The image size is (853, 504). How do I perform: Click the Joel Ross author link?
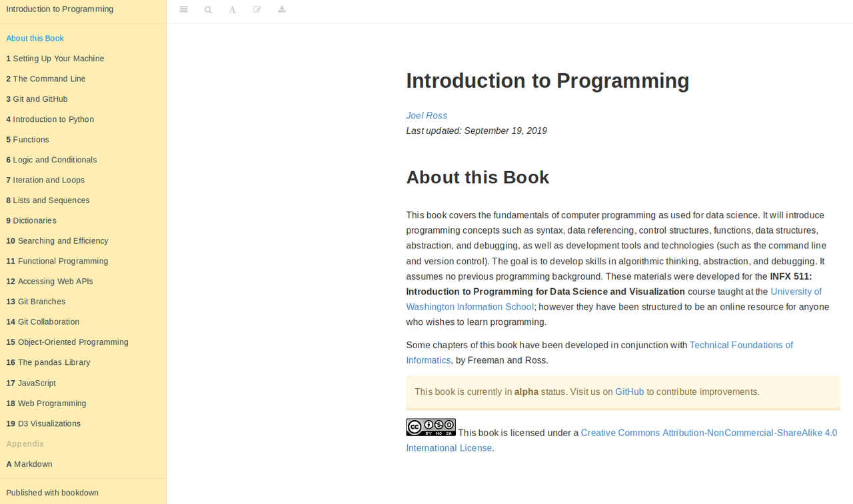click(x=426, y=116)
